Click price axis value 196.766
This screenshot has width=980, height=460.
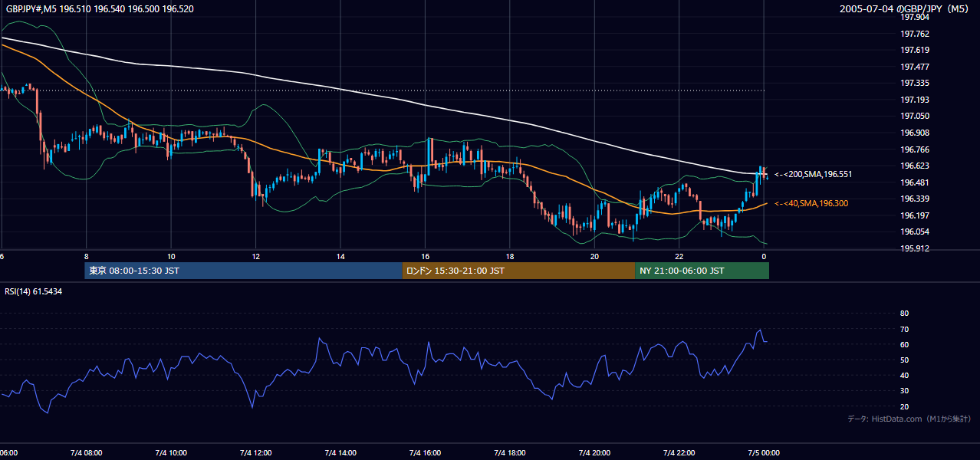pyautogui.click(x=914, y=149)
